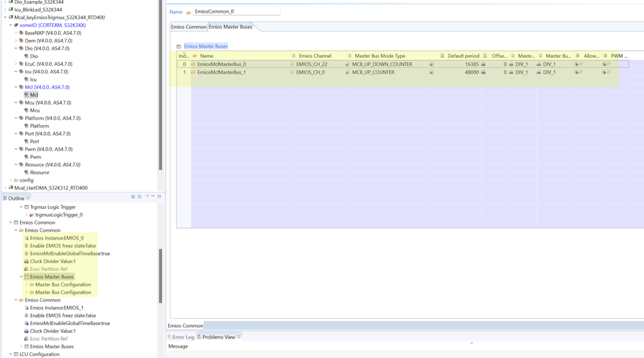Click the Outline tab icon
This screenshot has height=358, width=644.
(x=5, y=198)
